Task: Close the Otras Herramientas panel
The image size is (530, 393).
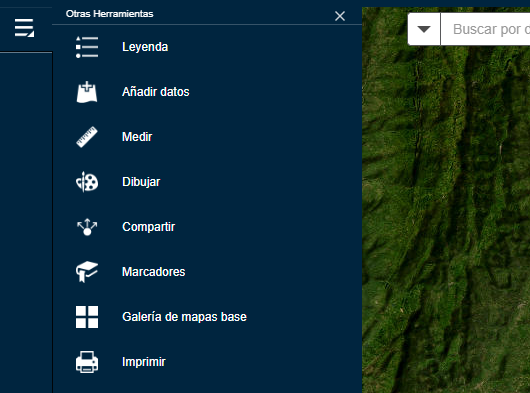Action: (340, 16)
